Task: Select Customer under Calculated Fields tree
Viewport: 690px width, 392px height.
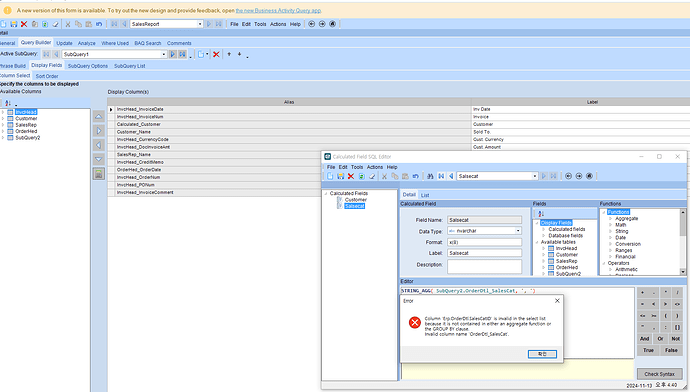Action: click(x=356, y=200)
